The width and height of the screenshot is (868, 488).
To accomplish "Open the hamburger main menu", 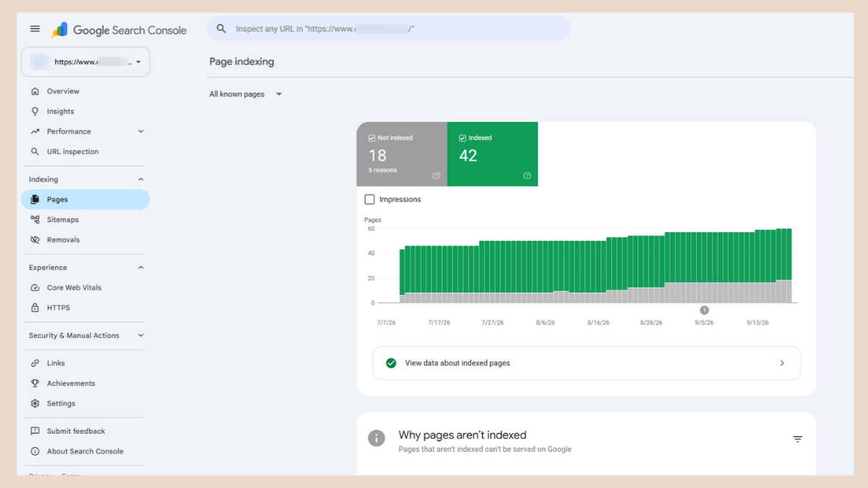I will [35, 29].
